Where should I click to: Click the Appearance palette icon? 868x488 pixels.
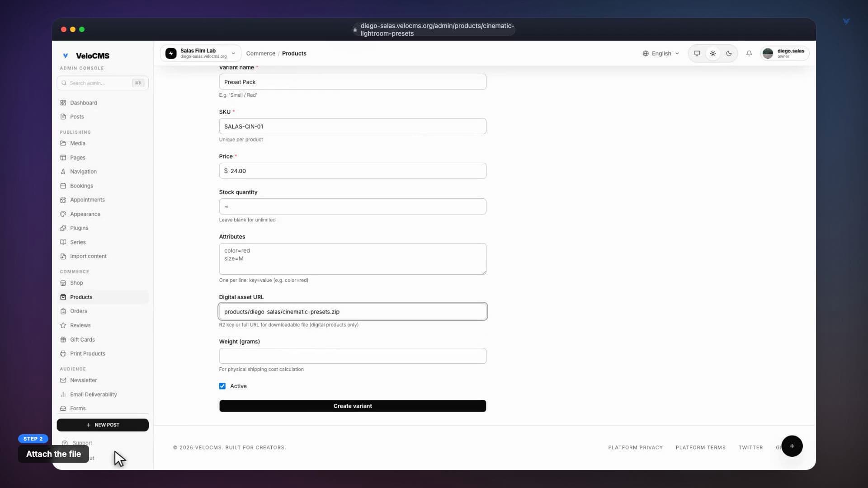[x=63, y=214]
